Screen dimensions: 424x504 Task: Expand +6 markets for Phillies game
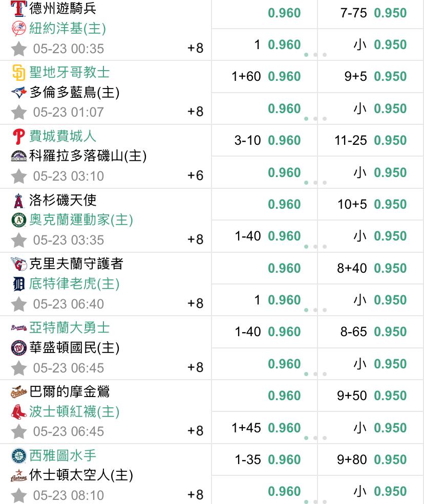tap(196, 176)
